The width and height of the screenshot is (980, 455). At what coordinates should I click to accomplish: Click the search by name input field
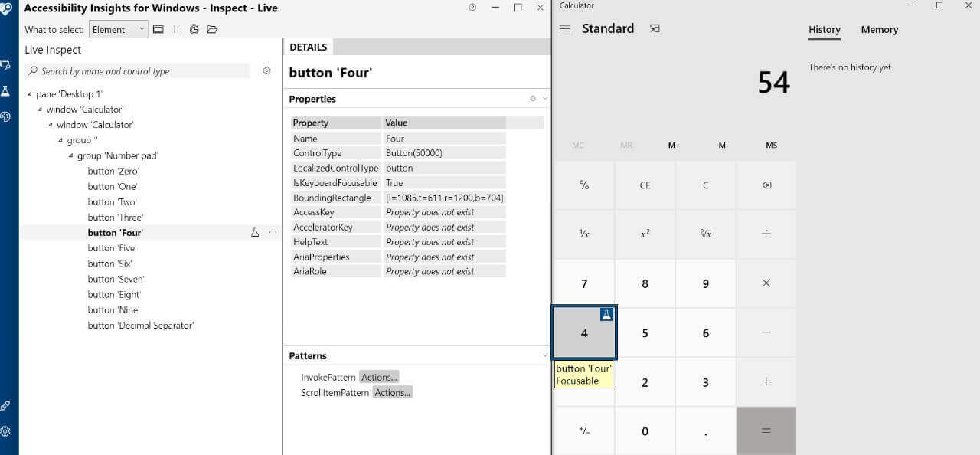tap(138, 70)
